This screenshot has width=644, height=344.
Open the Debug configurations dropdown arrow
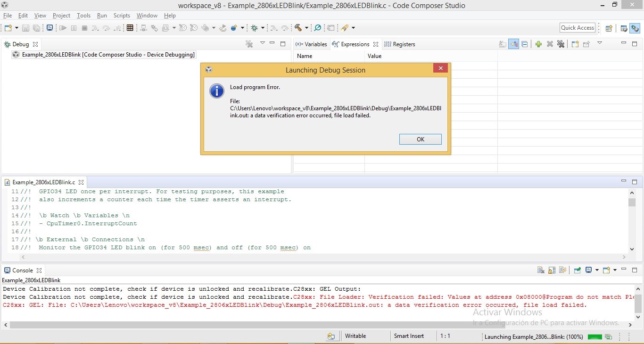[x=262, y=28]
